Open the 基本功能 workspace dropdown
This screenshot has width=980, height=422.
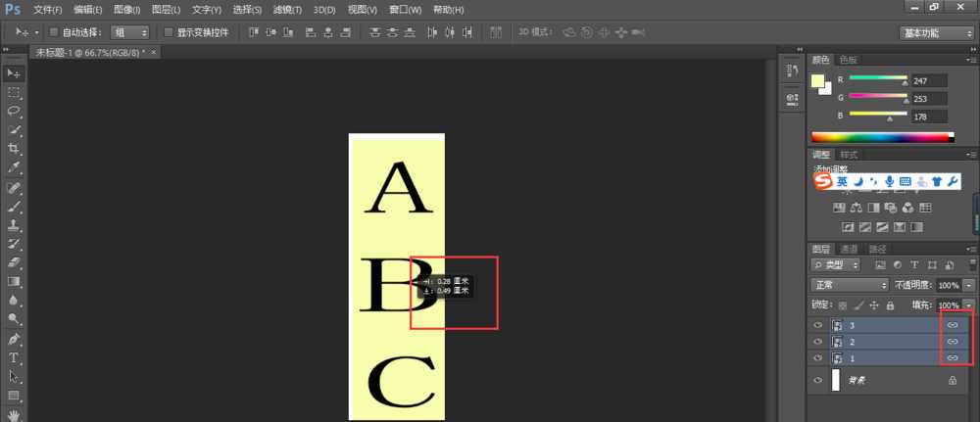[935, 32]
